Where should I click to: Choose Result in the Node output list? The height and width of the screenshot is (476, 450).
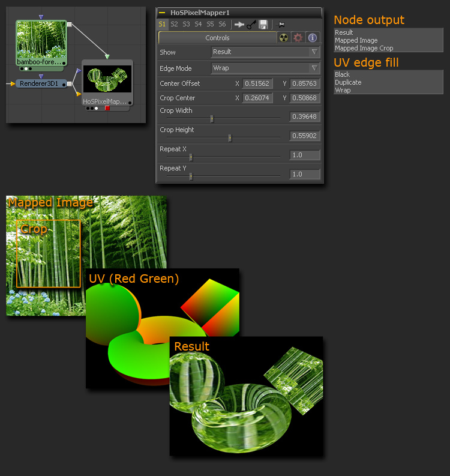(344, 32)
